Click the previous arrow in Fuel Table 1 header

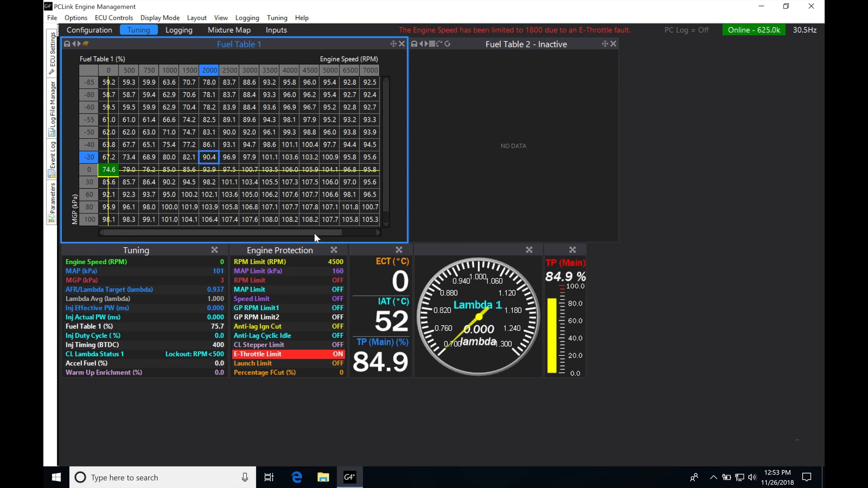coord(74,44)
